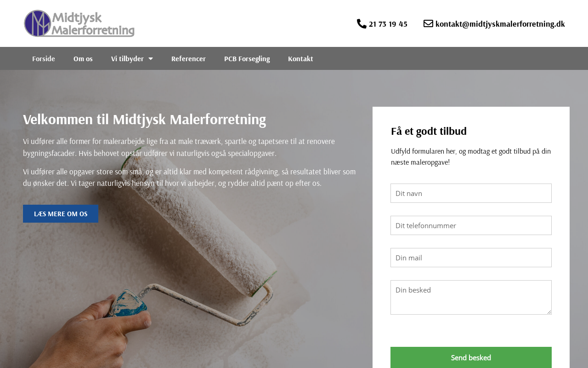Open the Forside menu item

[x=44, y=58]
